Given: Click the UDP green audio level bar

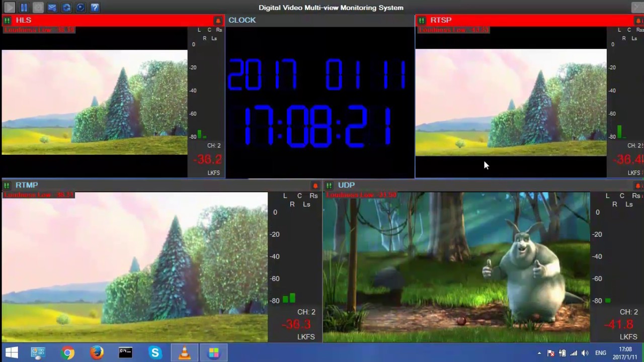Looking at the screenshot, I should pyautogui.click(x=608, y=301).
